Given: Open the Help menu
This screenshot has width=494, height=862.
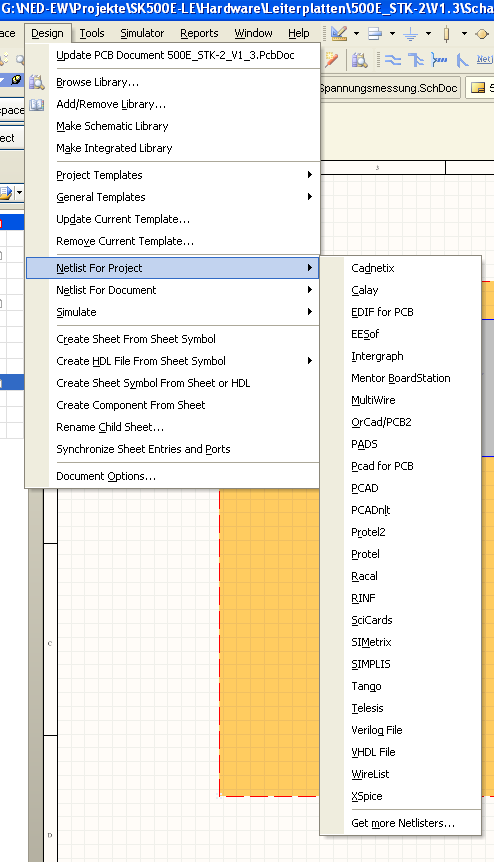Looking at the screenshot, I should pos(299,34).
